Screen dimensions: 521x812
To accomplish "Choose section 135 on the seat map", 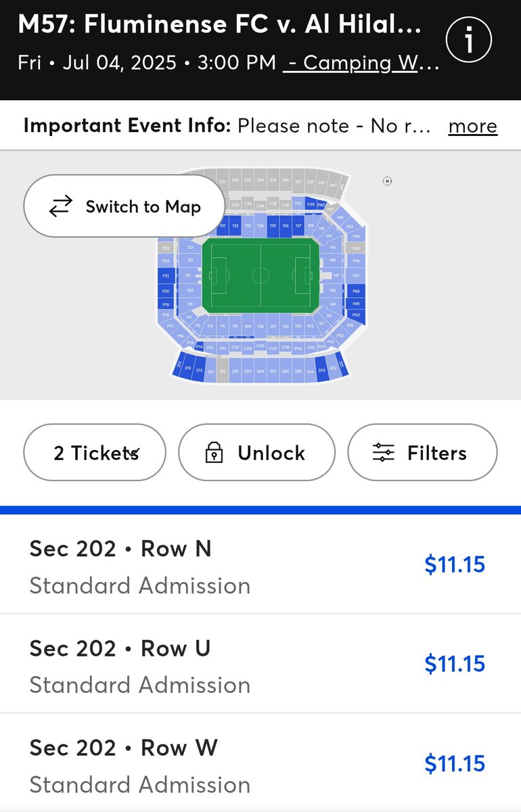I will coord(273,225).
